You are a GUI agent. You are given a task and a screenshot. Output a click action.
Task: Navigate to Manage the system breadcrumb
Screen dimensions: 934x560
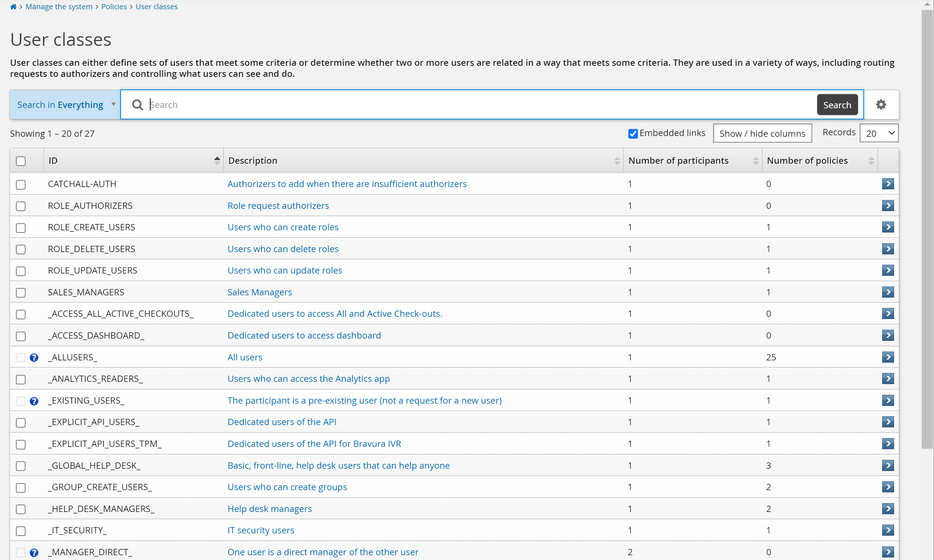59,7
